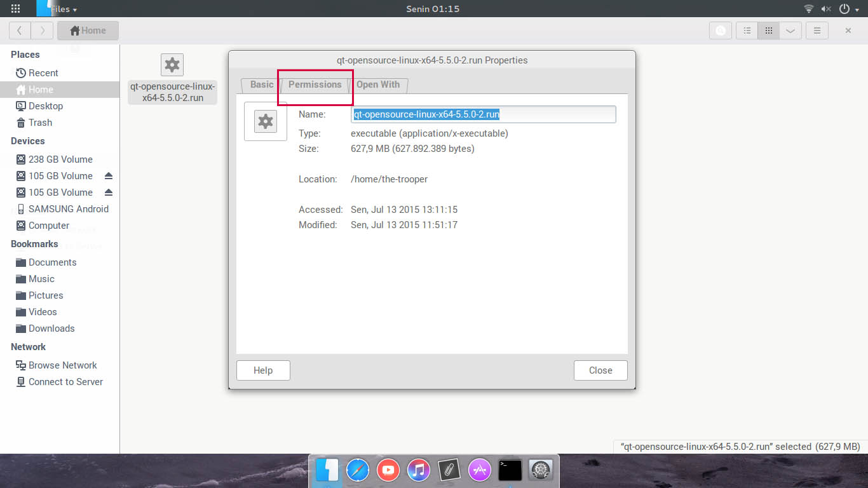Launch the Safari compass dock icon
The image size is (868, 488).
(x=358, y=470)
